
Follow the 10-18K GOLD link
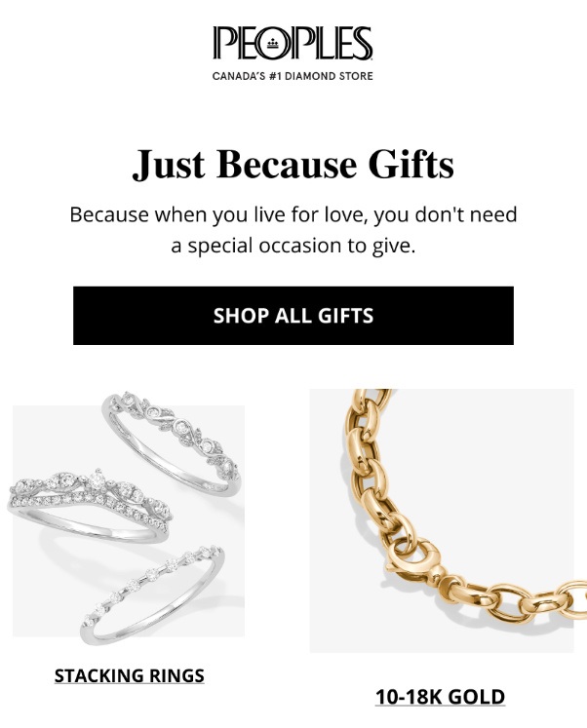pos(440,697)
